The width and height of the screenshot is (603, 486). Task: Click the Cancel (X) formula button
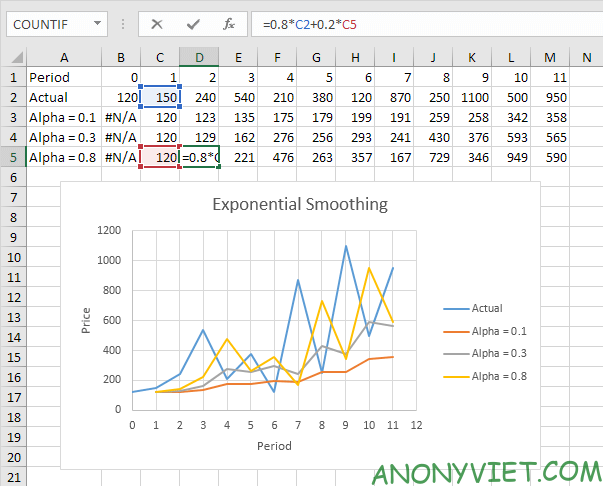click(158, 23)
